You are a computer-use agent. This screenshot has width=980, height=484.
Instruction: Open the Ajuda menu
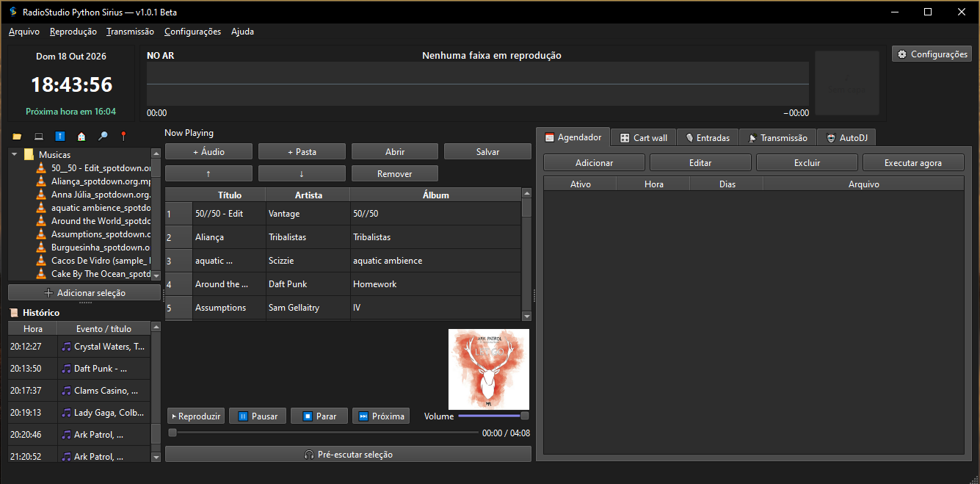[x=242, y=32]
